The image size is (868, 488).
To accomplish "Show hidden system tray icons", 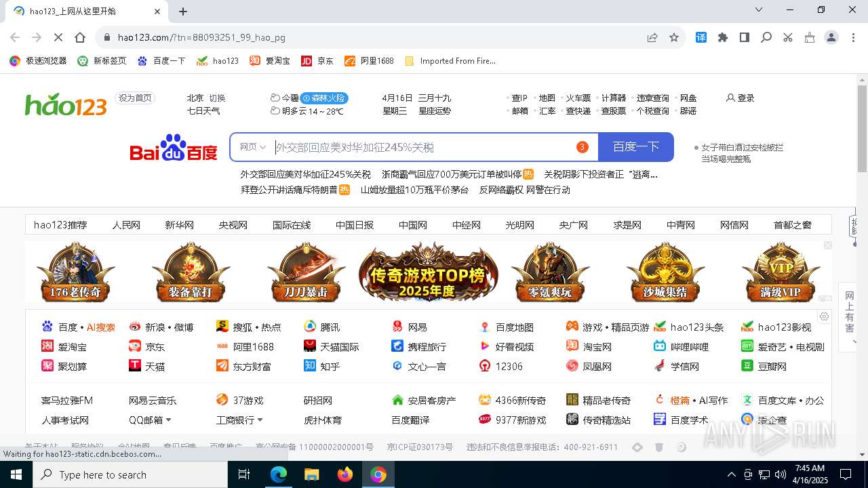I will 731,474.
